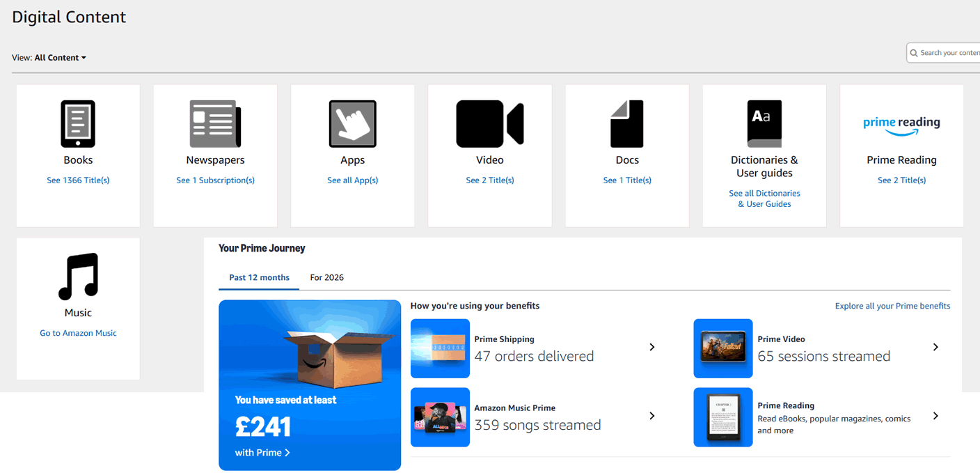The width and height of the screenshot is (980, 473).
Task: Select the Docs file icon
Action: (626, 124)
